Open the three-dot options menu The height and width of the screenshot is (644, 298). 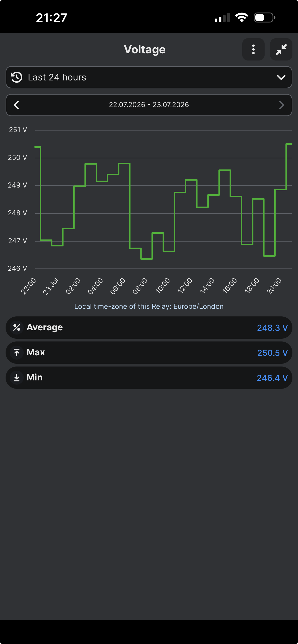(x=253, y=49)
